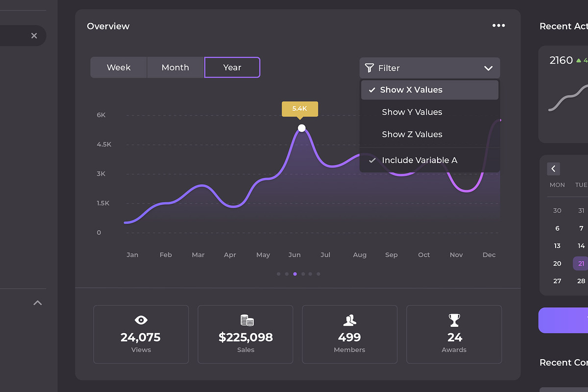Open the Overview three-dot overflow menu
The height and width of the screenshot is (392, 588).
(x=498, y=25)
